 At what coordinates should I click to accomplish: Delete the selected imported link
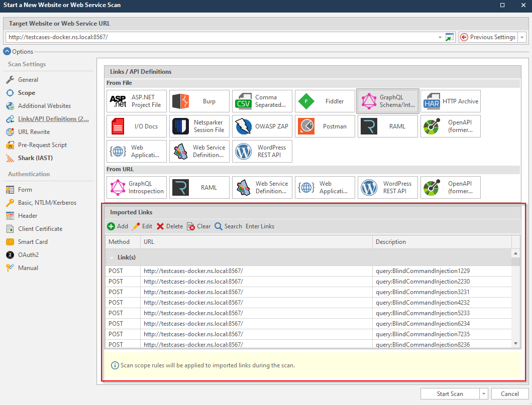[x=169, y=226]
